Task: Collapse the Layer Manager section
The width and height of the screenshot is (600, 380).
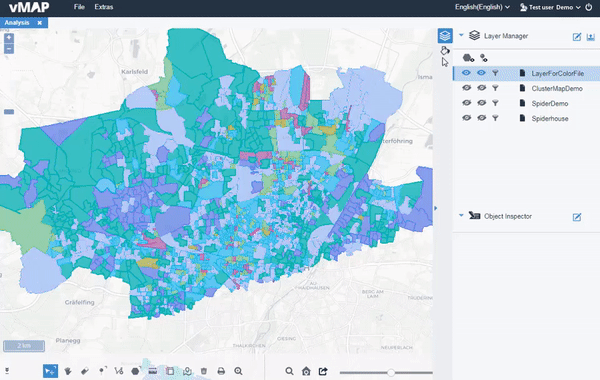Action: (461, 35)
